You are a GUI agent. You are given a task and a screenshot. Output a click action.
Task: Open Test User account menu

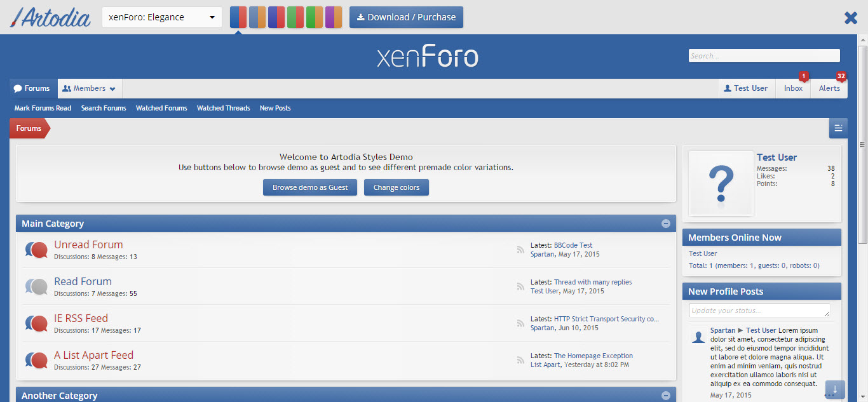tap(746, 88)
